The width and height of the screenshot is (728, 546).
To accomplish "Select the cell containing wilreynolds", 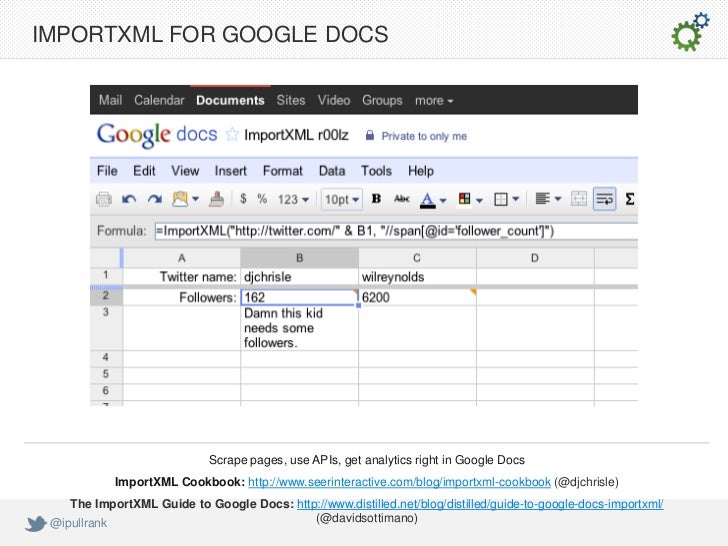I will point(417,277).
